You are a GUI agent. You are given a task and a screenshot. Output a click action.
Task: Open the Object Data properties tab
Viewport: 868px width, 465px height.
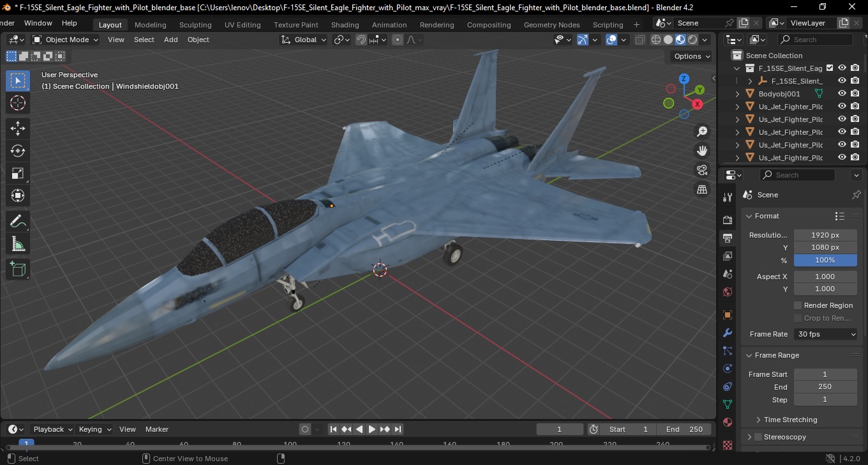click(727, 404)
